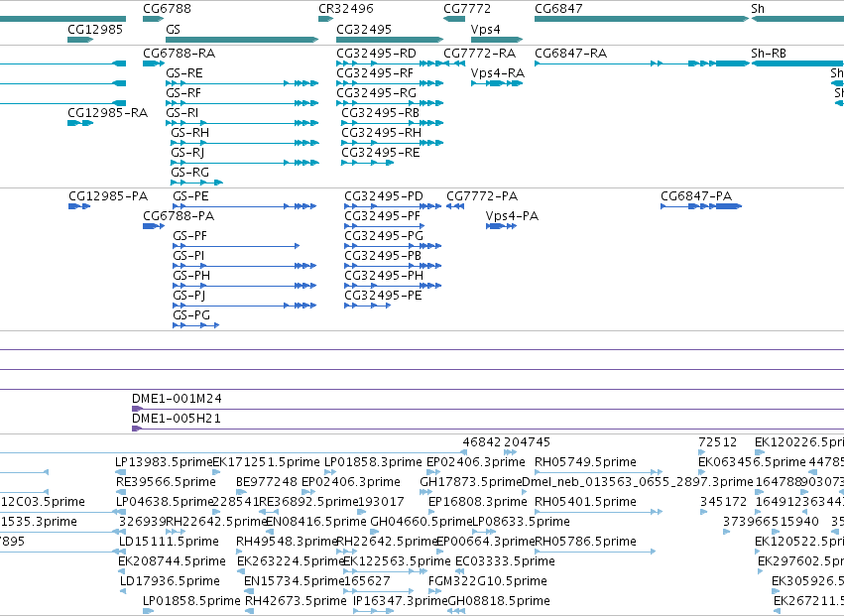The image size is (844, 616).
Task: Open the Vps4 gene feature
Action: tap(496, 40)
